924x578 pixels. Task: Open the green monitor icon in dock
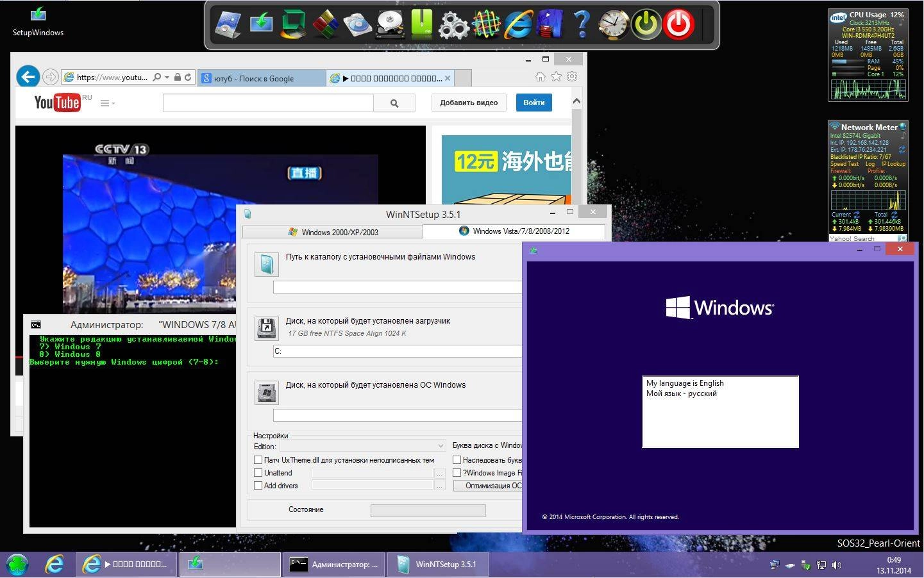coord(293,24)
